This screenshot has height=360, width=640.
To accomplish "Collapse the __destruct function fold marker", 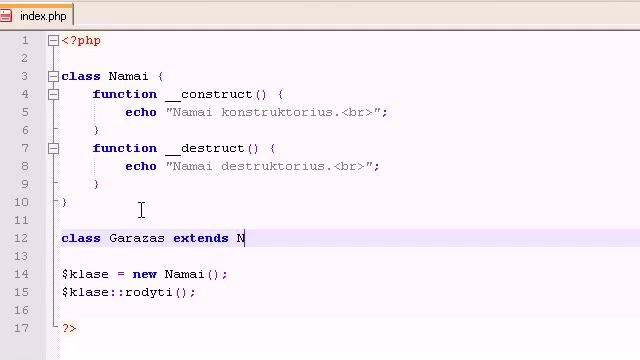I will coord(53,148).
